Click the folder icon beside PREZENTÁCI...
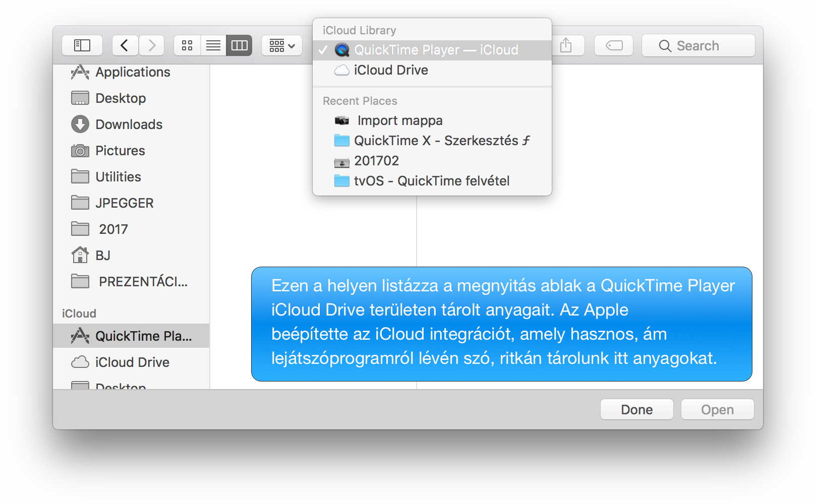The width and height of the screenshot is (816, 504). pyautogui.click(x=80, y=281)
